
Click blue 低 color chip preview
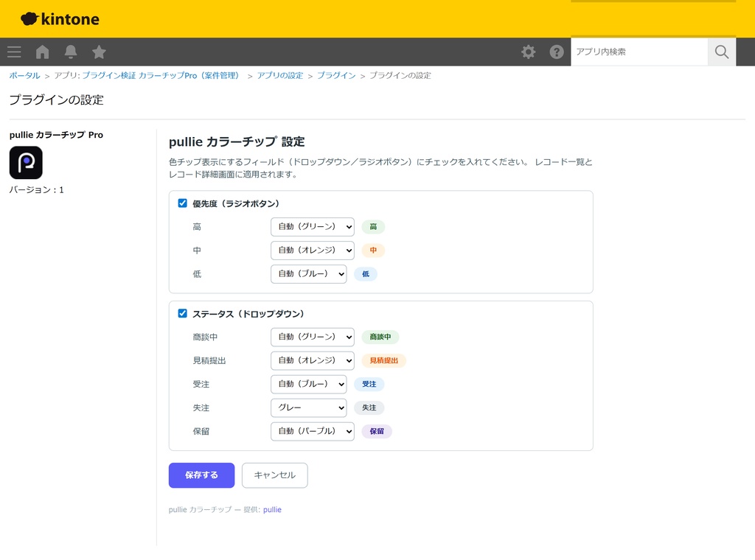366,274
